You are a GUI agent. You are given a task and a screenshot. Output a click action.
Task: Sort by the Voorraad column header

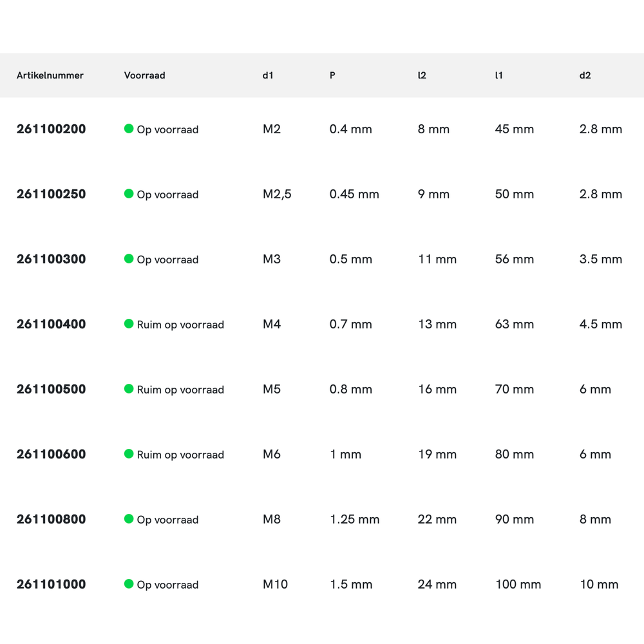coord(144,75)
